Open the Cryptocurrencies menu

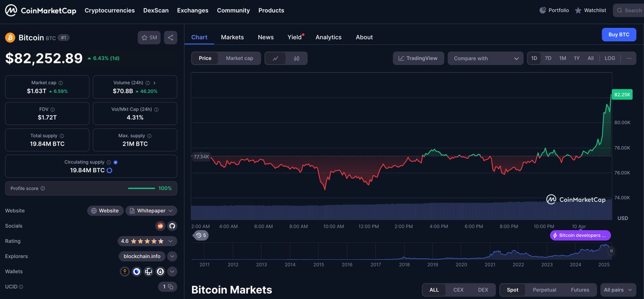pyautogui.click(x=109, y=10)
